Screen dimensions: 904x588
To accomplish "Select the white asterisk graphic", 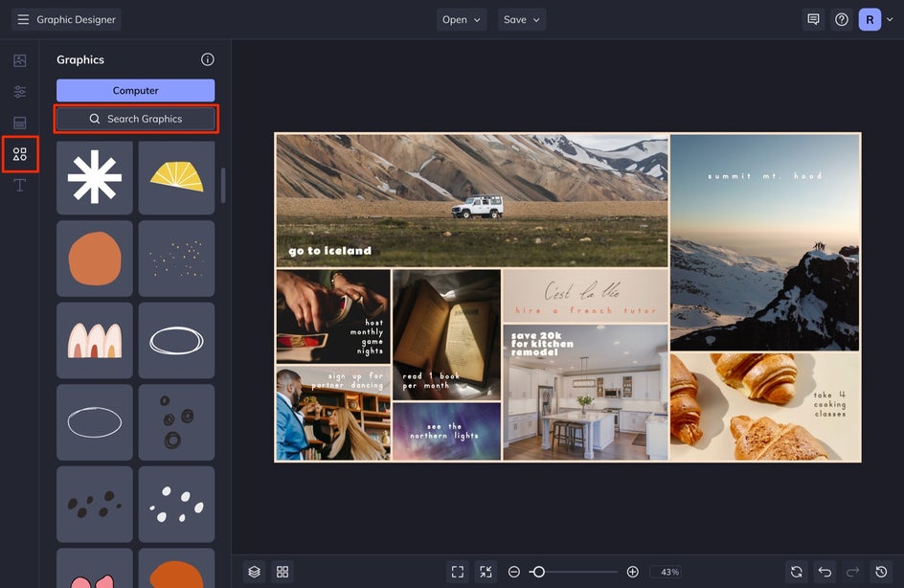I will (95, 177).
